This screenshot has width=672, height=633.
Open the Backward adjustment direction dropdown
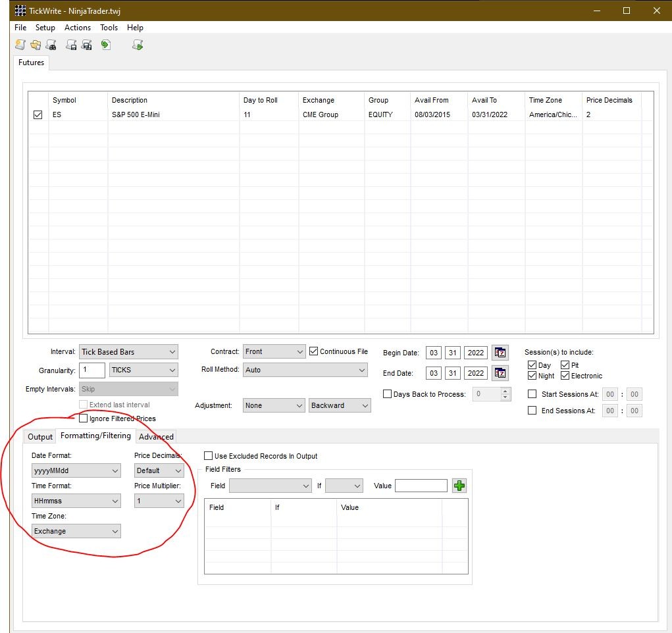coord(340,405)
